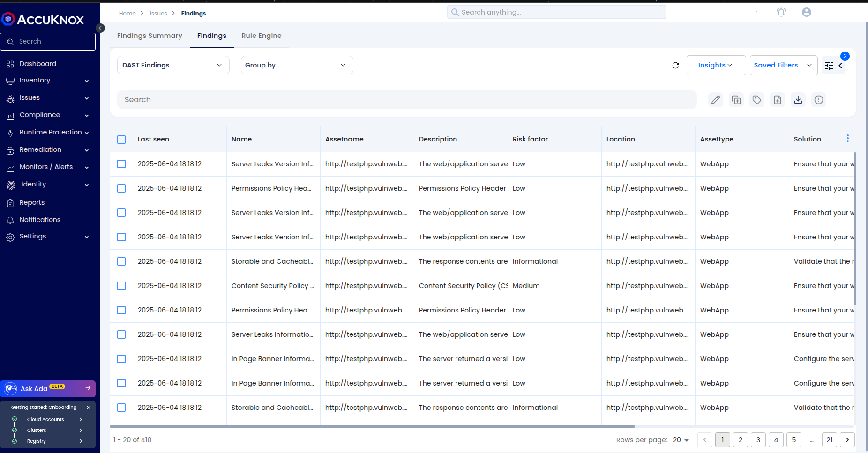Click the pencil edit icon
868x453 pixels.
click(715, 100)
